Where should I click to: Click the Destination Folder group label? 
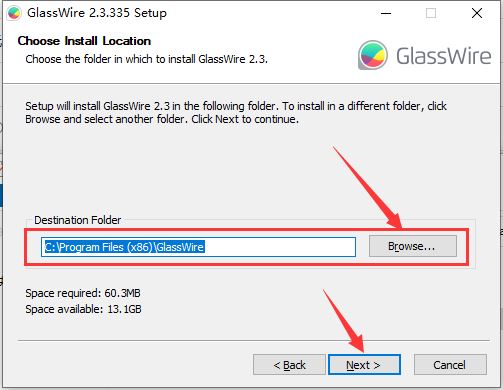tap(78, 220)
